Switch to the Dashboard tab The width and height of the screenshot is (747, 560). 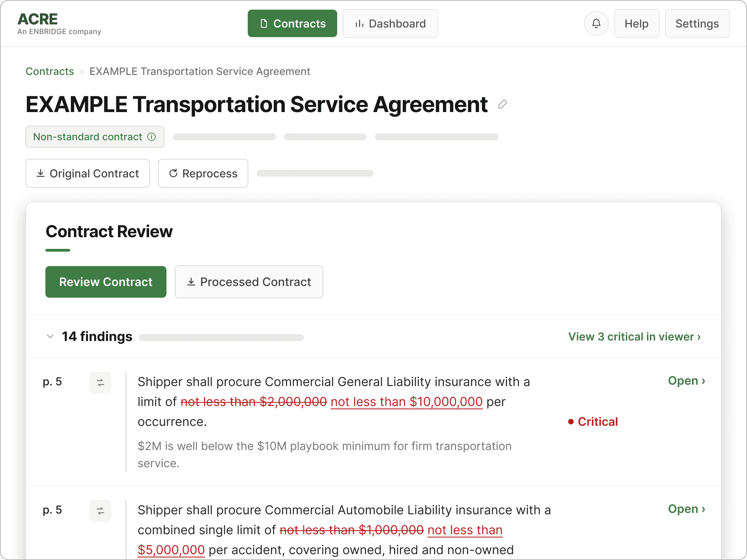[x=390, y=23]
